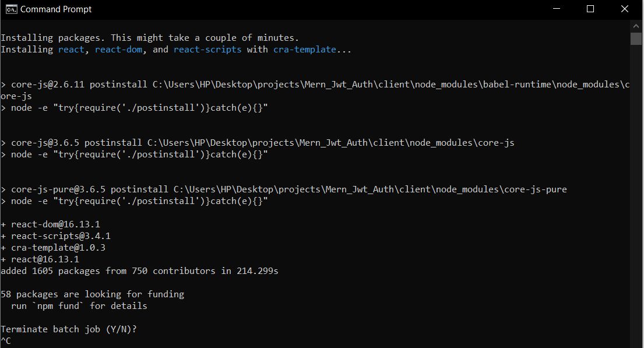
Task: Click the Command Prompt icon in the title bar
Action: 11,9
